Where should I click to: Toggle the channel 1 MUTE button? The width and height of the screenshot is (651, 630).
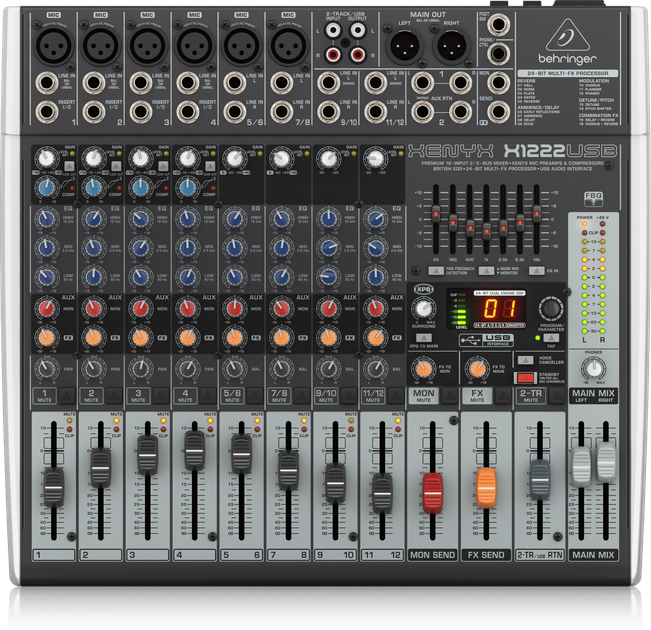tap(66, 396)
